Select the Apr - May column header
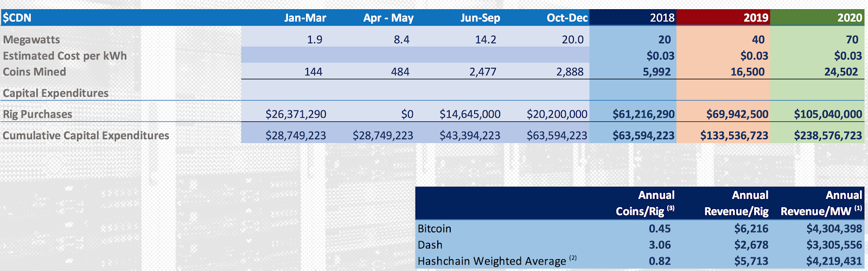The image size is (868, 271). (388, 18)
